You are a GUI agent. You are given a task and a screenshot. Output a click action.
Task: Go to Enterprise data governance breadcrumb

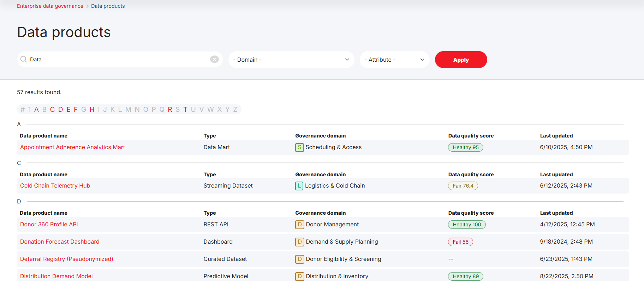[50, 6]
